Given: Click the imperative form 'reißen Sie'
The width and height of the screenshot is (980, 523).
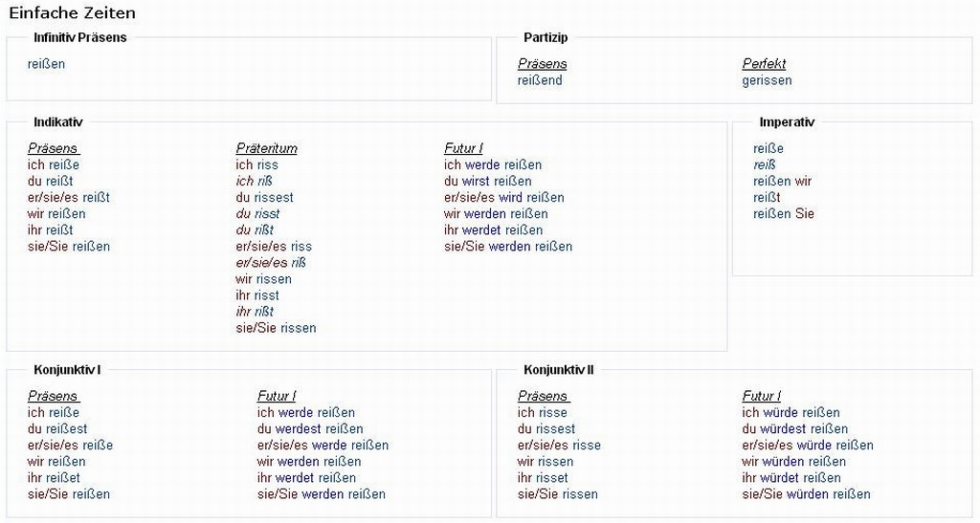Looking at the screenshot, I should (783, 213).
